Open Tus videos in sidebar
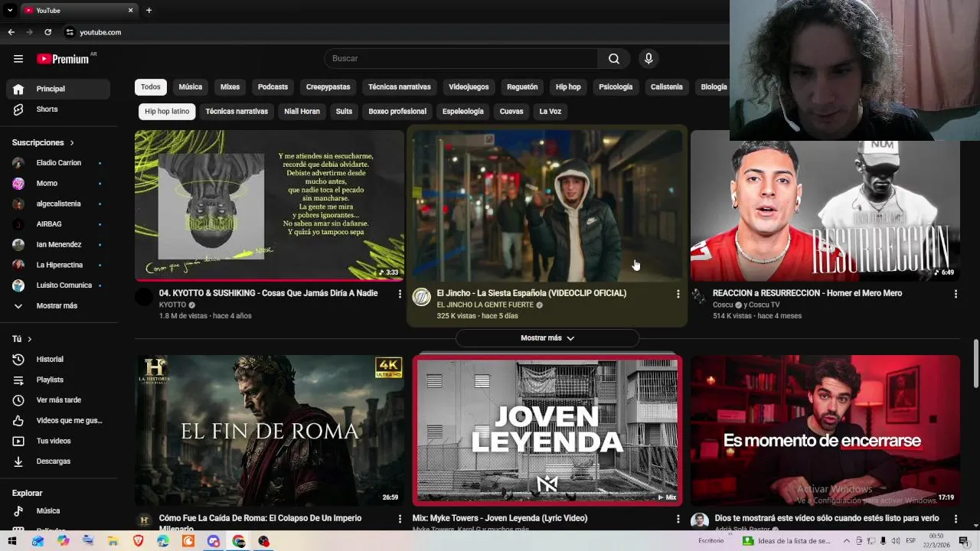980x551 pixels. click(58, 441)
